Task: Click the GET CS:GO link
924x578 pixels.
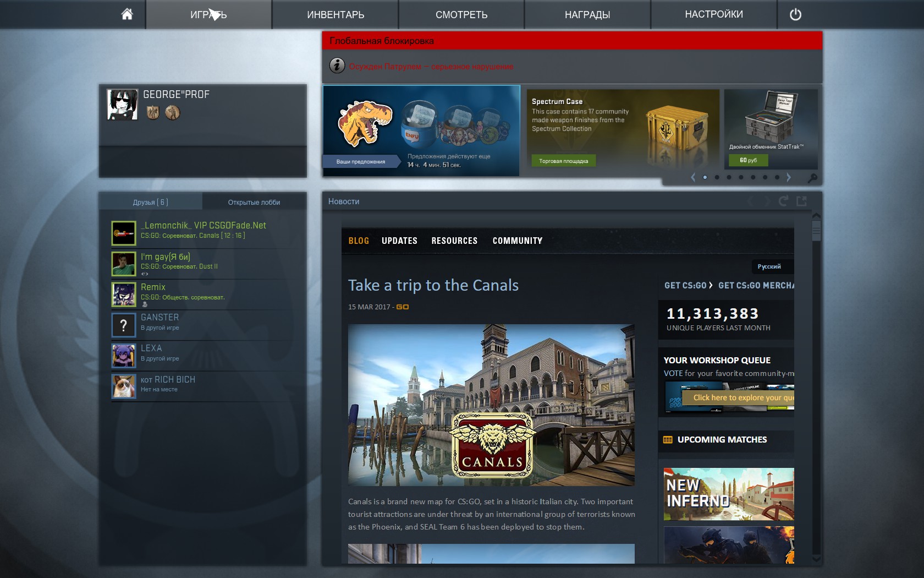Action: click(x=685, y=285)
